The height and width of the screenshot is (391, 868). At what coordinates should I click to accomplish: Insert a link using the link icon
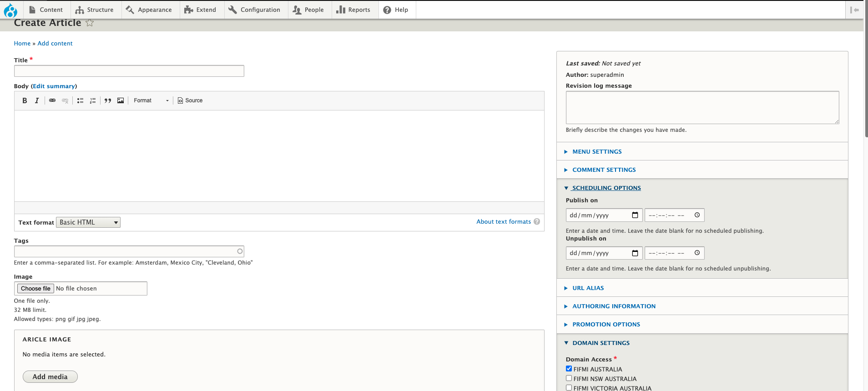click(52, 100)
